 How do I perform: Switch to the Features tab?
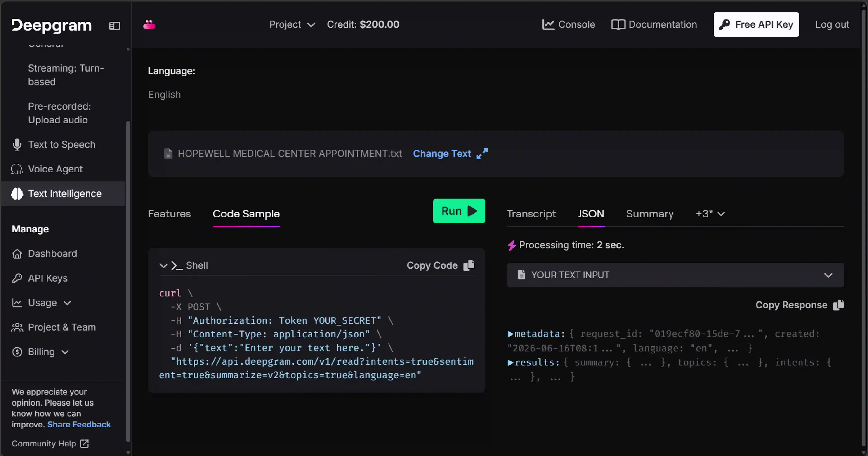[x=170, y=214]
